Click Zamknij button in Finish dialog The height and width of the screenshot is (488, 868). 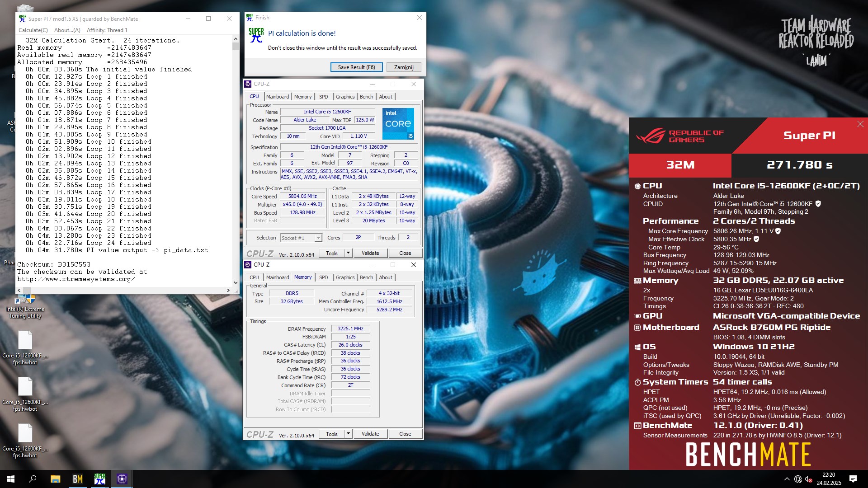point(403,67)
